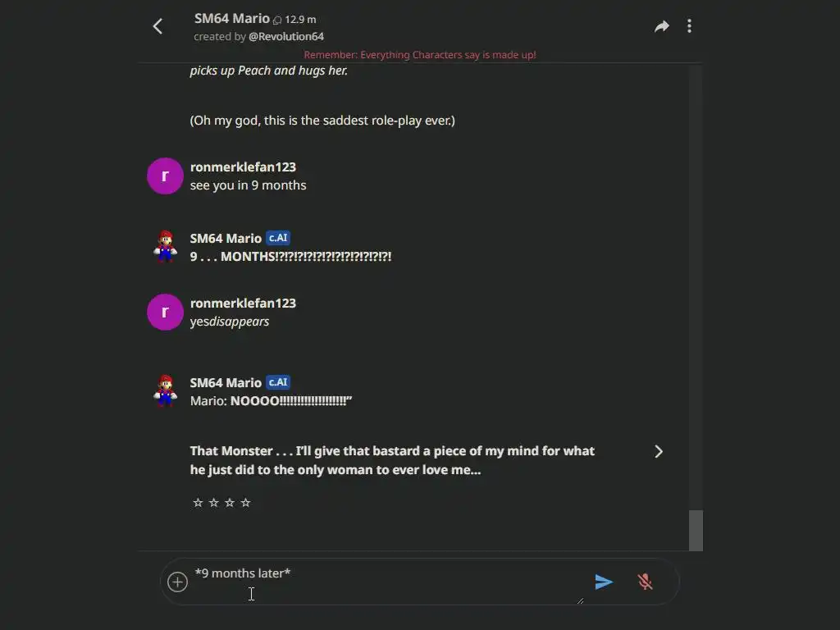Rate the response three stars
This screenshot has width=840, height=630.
230,503
